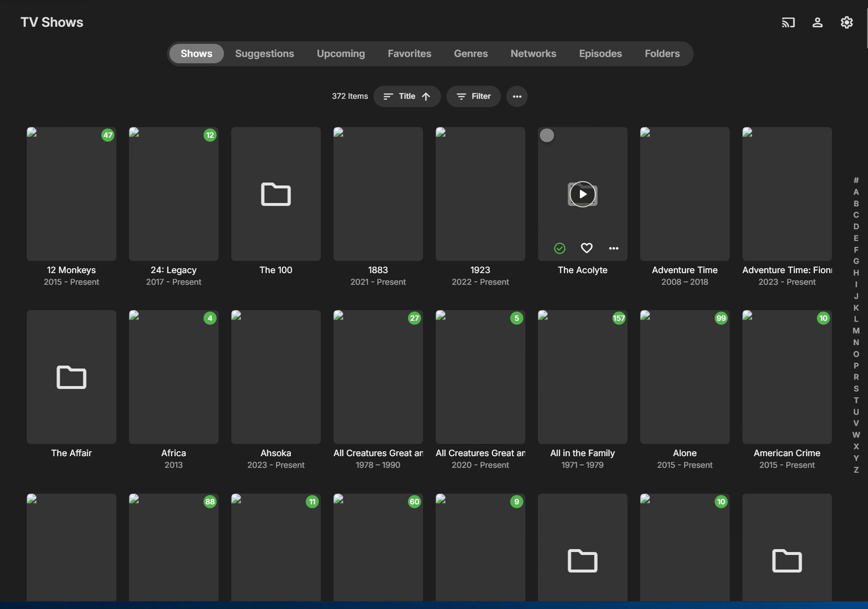Switch to the Suggestions tab
Screen dimensions: 868x609
[264, 54]
